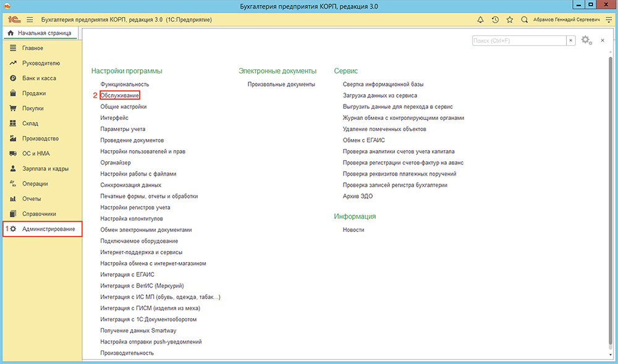The width and height of the screenshot is (618, 364).
Task: Open menu settings gear icon
Action: click(587, 40)
